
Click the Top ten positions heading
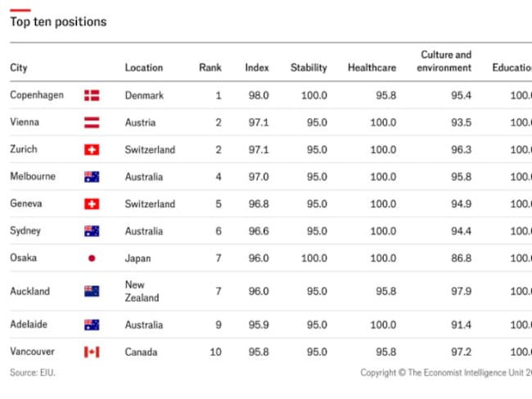point(58,22)
